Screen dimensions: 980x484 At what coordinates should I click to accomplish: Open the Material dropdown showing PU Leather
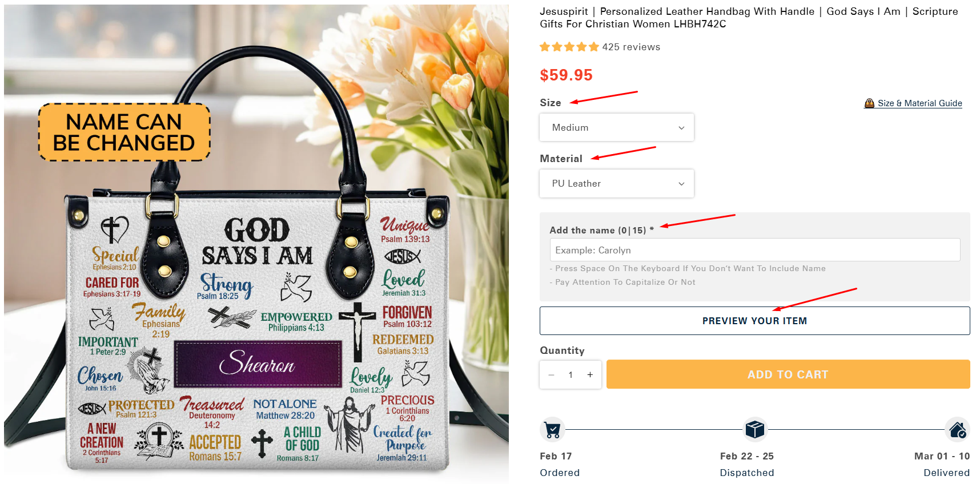tap(617, 183)
